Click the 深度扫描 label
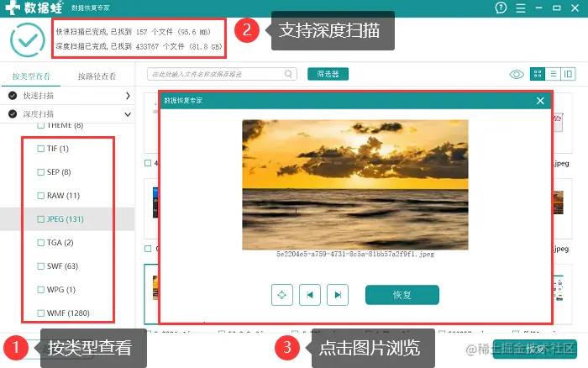The width and height of the screenshot is (588, 368). click(x=39, y=114)
